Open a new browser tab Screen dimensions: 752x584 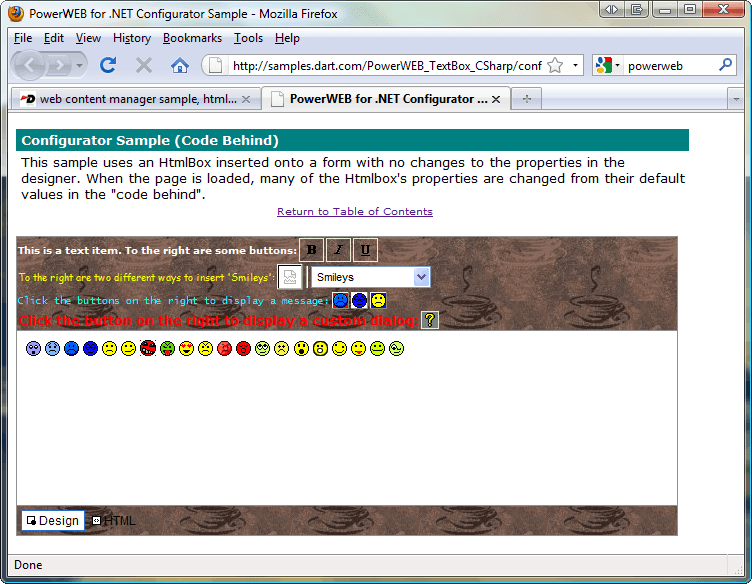pyautogui.click(x=527, y=99)
